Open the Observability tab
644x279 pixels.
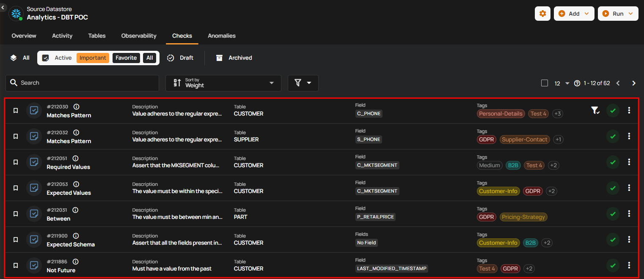138,36
